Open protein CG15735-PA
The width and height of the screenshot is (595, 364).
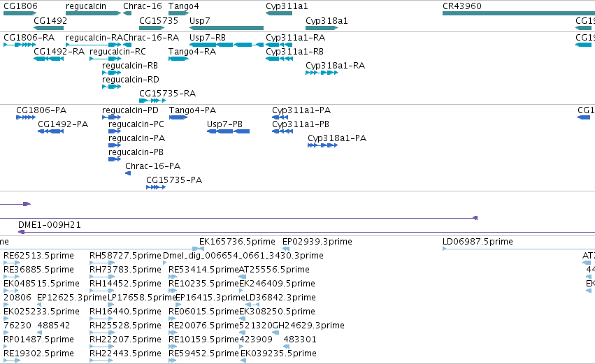pyautogui.click(x=174, y=180)
